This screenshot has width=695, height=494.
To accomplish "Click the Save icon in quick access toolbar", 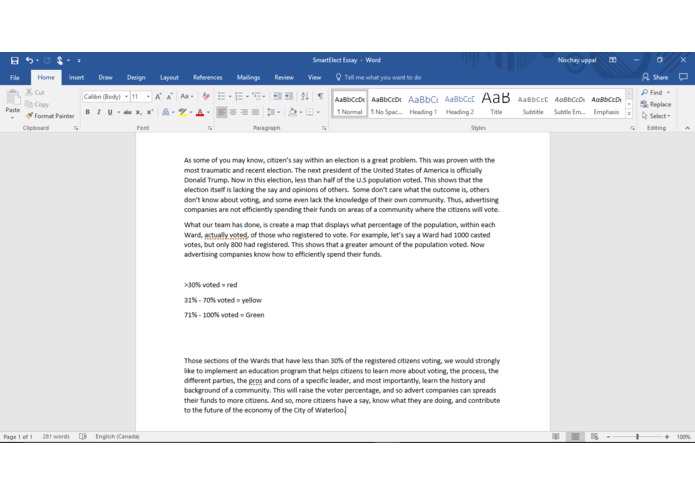I will (15, 60).
